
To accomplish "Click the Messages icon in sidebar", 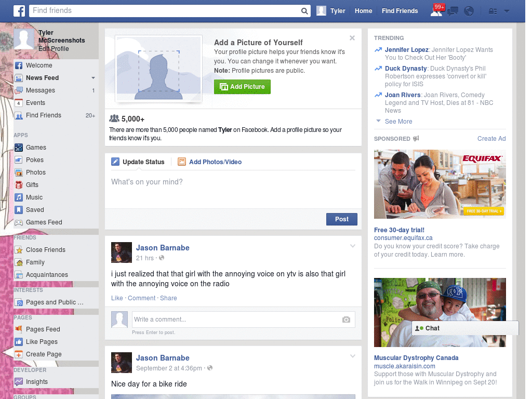I will pyautogui.click(x=19, y=90).
